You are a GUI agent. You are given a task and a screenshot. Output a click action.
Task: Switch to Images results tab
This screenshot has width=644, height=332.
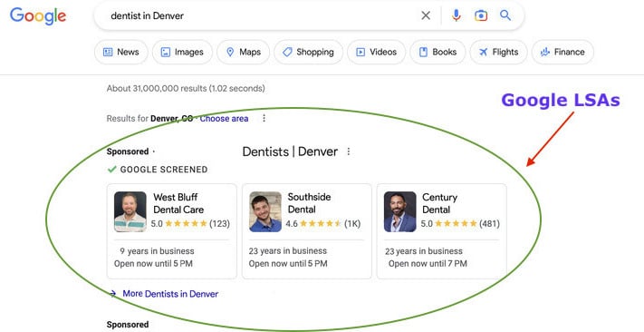182,52
